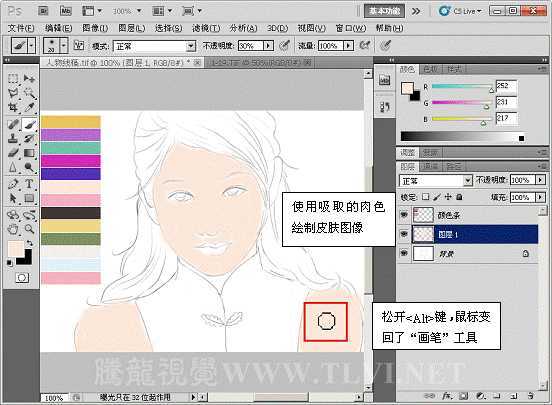Select the Pen tool
The height and width of the screenshot is (405, 552).
pyautogui.click(x=13, y=183)
